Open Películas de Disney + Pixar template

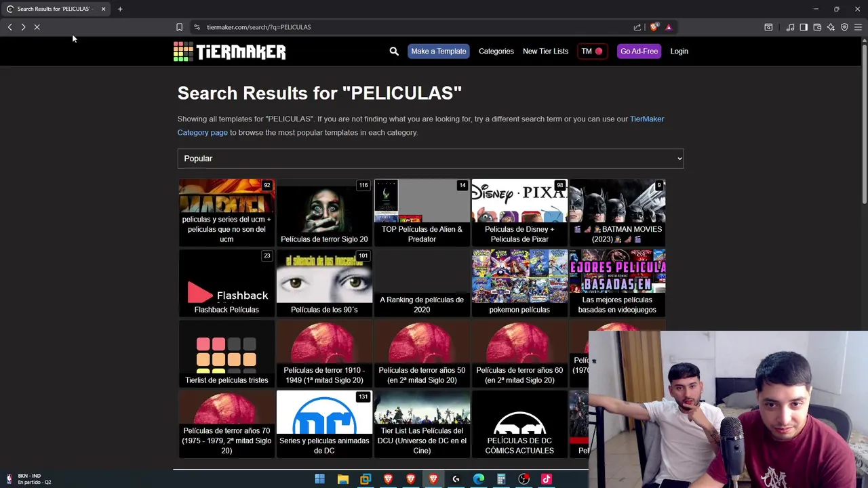[519, 212]
